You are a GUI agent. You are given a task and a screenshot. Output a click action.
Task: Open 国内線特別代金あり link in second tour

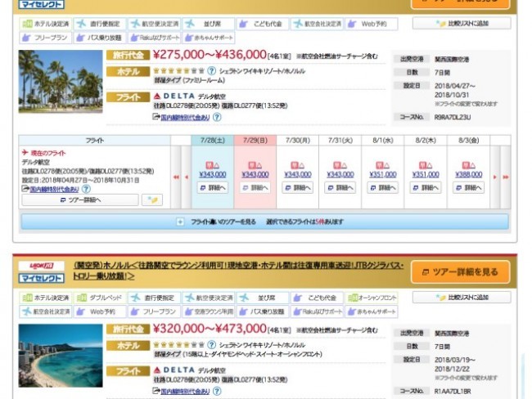pyautogui.click(x=185, y=391)
